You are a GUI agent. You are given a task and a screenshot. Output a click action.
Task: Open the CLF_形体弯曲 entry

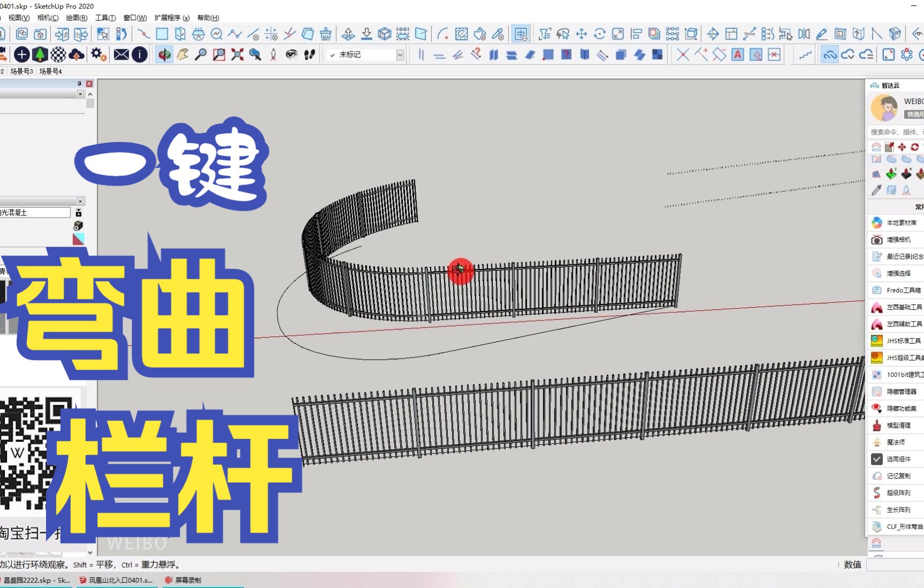coord(896,526)
